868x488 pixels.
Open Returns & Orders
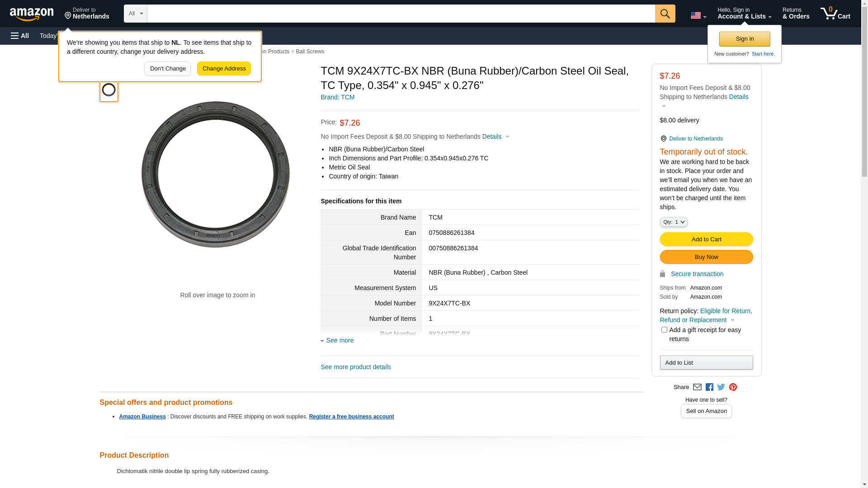tap(796, 14)
